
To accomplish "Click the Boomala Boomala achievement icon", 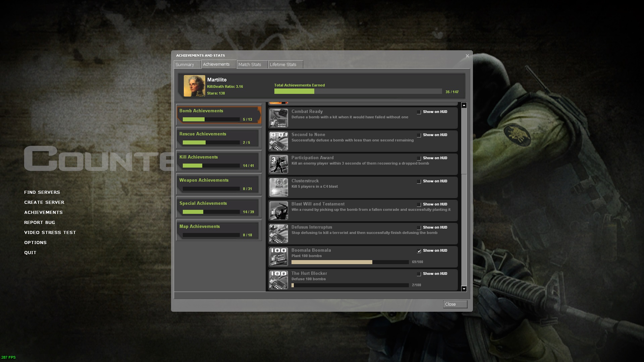I will (278, 257).
